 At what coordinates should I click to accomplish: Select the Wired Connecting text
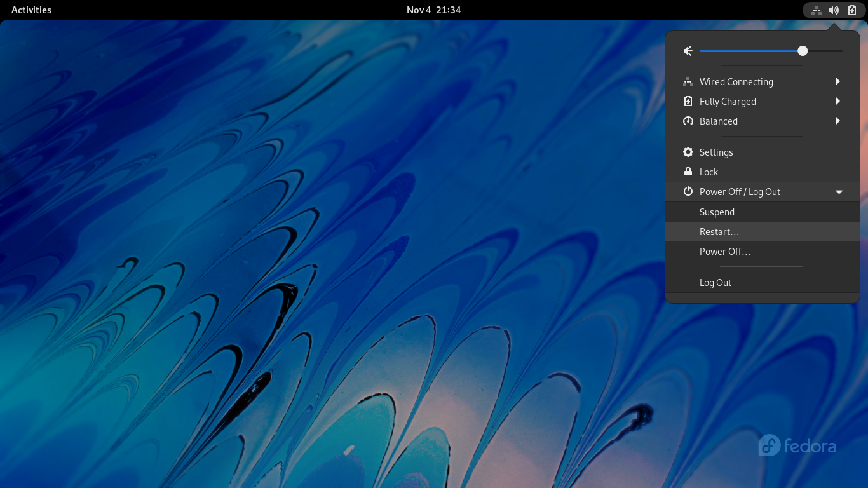736,81
